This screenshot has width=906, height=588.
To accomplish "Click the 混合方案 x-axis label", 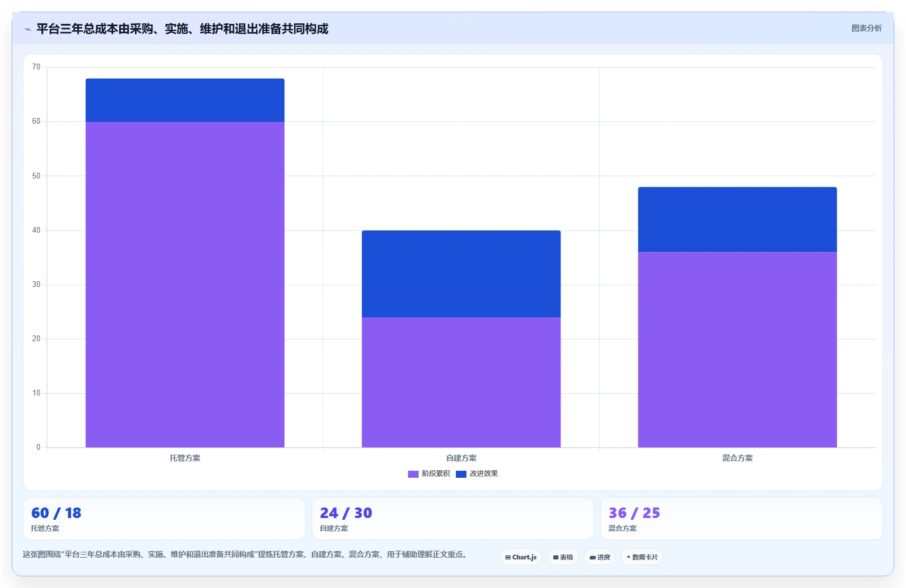I will (x=737, y=458).
